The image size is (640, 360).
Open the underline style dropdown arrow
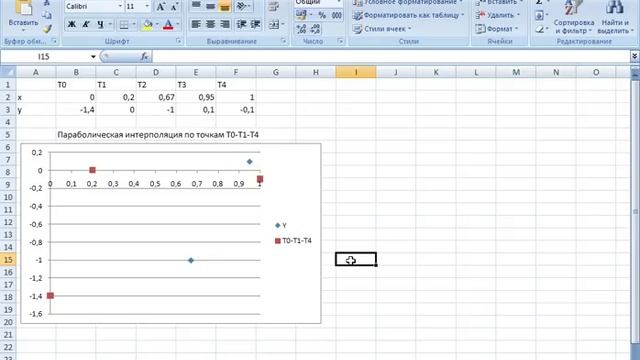[110, 25]
